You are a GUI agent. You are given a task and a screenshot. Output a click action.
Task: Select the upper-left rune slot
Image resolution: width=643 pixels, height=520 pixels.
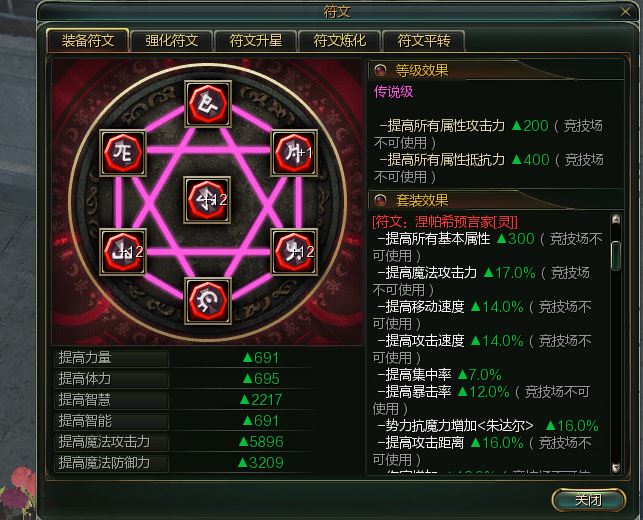pos(123,153)
